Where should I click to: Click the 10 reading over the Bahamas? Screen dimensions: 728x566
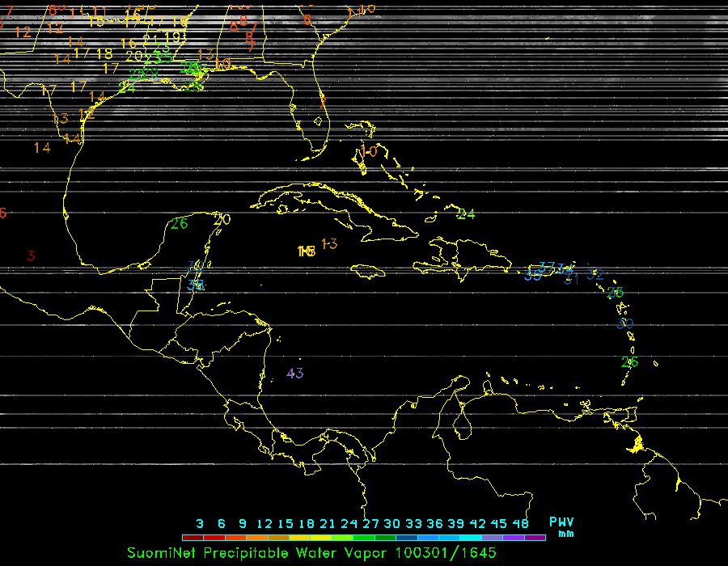(x=369, y=151)
